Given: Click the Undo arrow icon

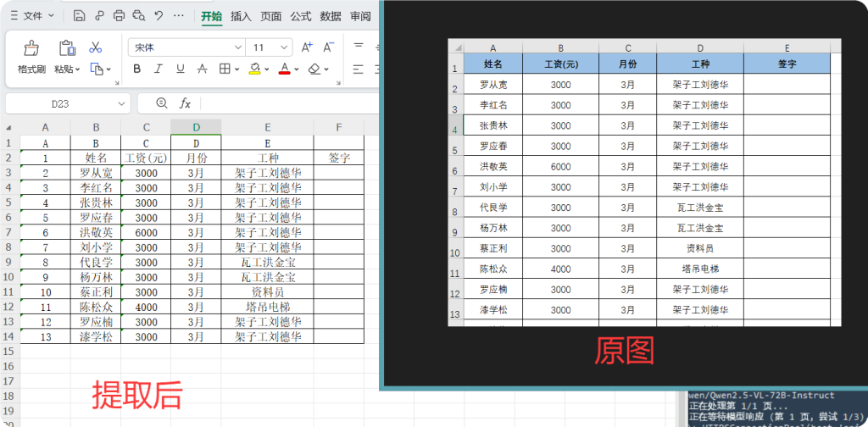Looking at the screenshot, I should [x=159, y=16].
